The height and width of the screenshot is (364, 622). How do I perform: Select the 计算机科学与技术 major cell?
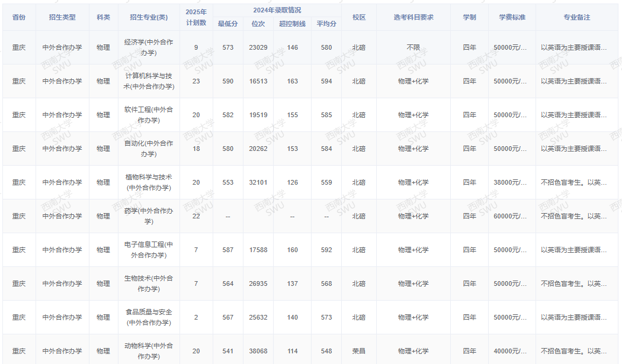tap(149, 81)
